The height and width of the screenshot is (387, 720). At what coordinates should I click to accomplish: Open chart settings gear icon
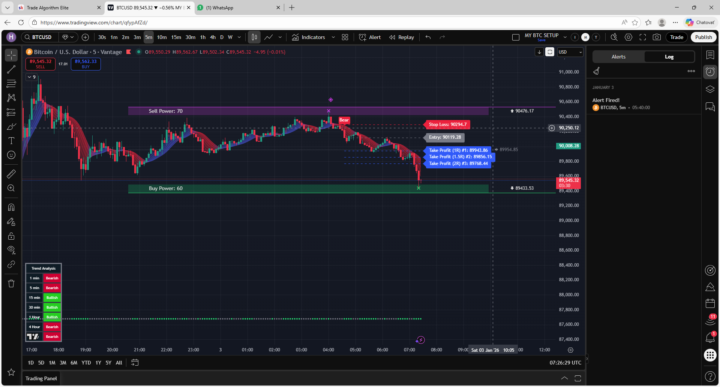628,37
